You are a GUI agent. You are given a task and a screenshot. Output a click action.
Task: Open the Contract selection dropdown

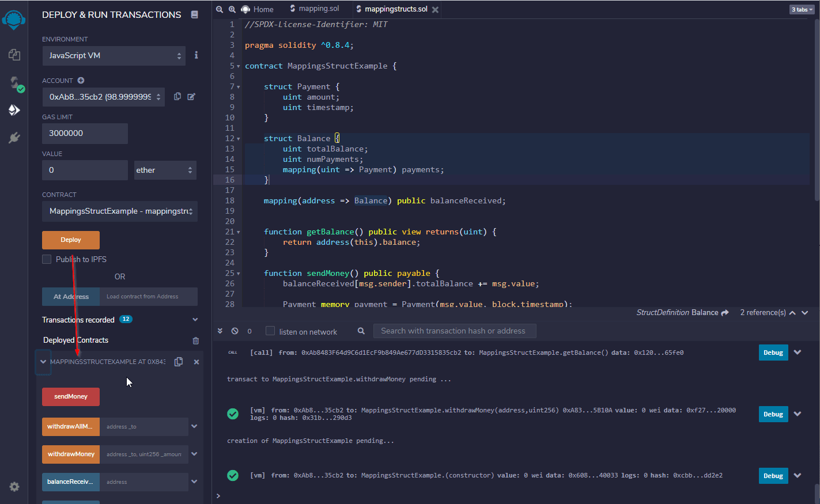(120, 211)
